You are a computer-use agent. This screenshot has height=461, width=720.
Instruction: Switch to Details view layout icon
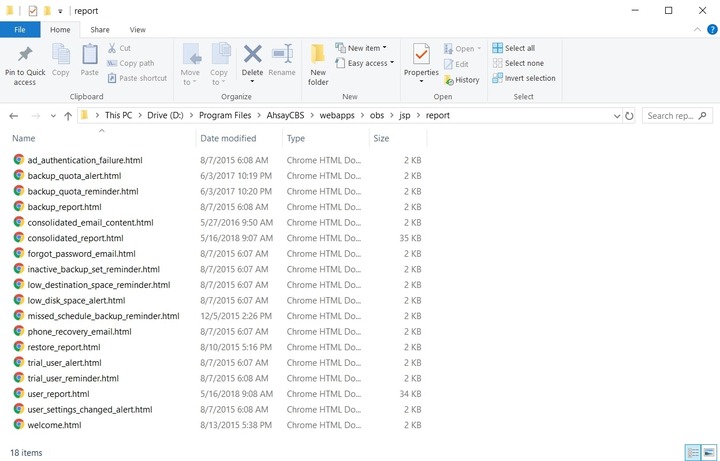(x=692, y=452)
